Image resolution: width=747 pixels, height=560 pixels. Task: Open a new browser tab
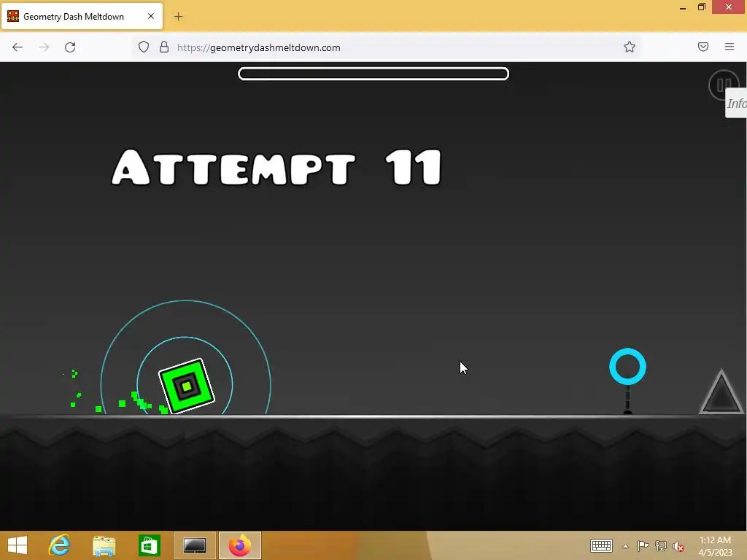178,17
